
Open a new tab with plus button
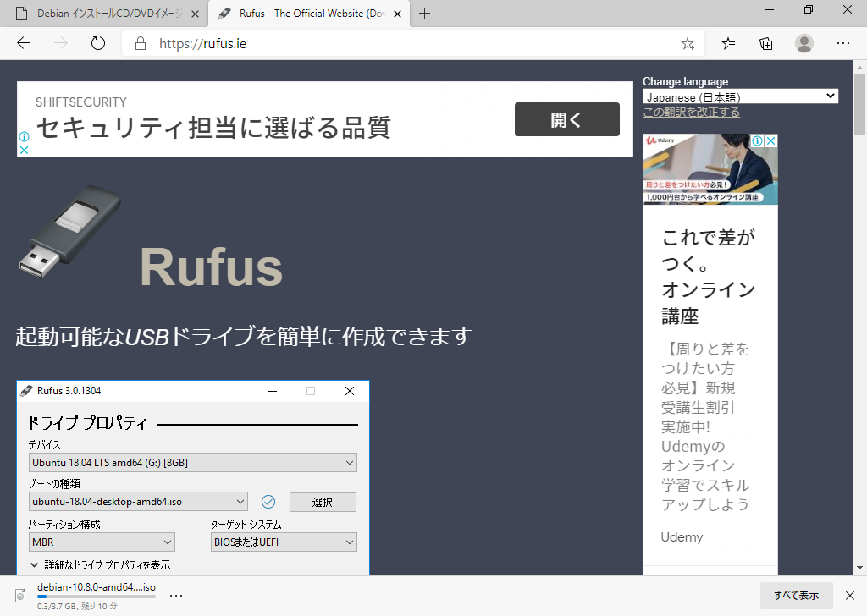[x=425, y=14]
